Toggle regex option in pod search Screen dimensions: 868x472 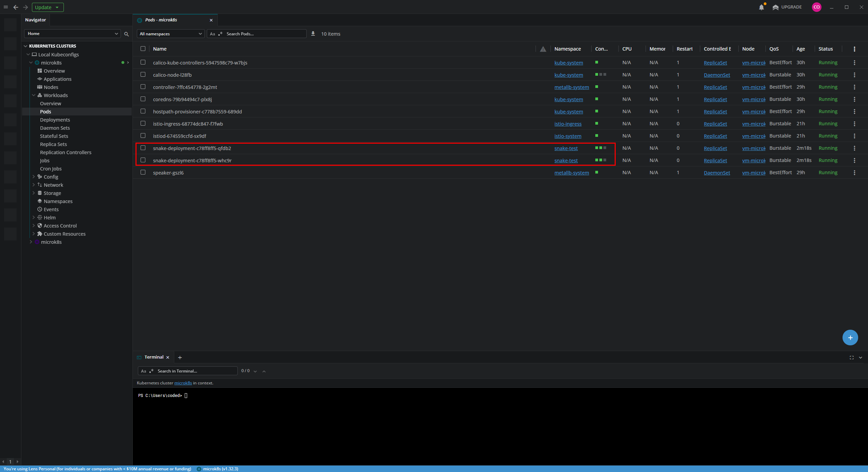tap(220, 34)
